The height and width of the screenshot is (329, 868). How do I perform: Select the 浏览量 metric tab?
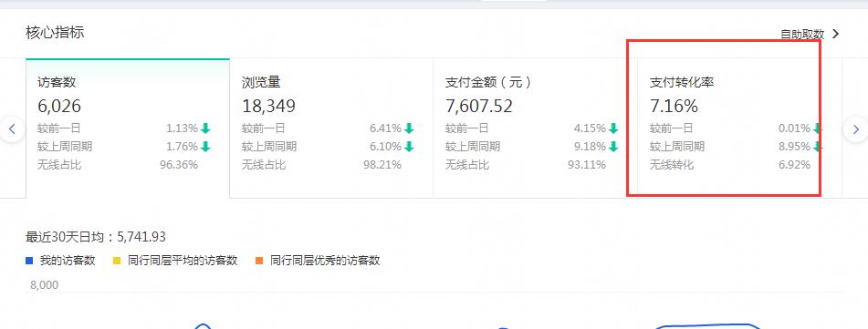click(331, 129)
